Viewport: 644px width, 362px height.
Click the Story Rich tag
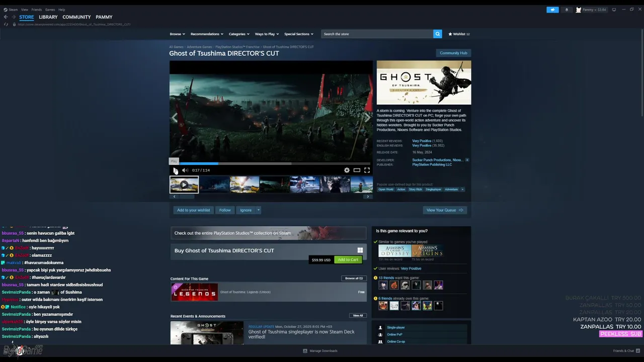coord(416,190)
